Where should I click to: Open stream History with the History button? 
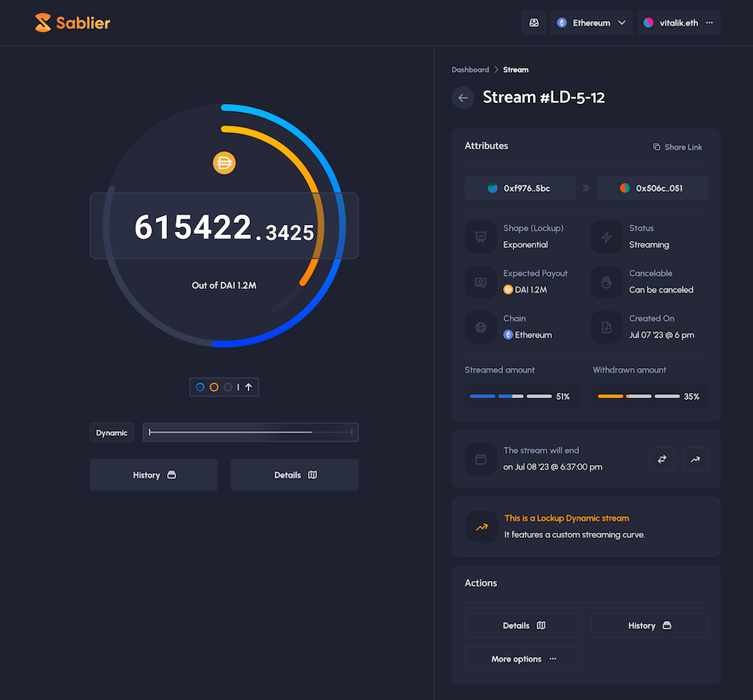(153, 475)
